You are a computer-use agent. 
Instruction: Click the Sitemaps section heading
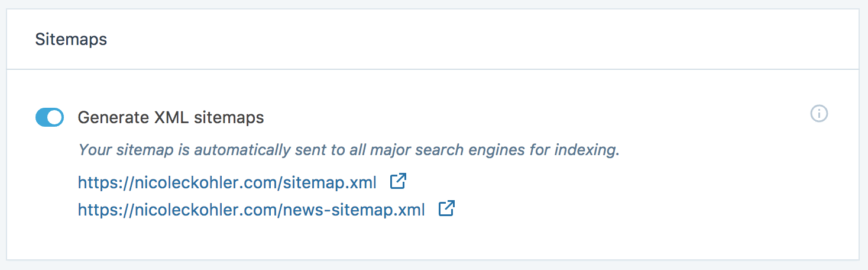pos(71,40)
